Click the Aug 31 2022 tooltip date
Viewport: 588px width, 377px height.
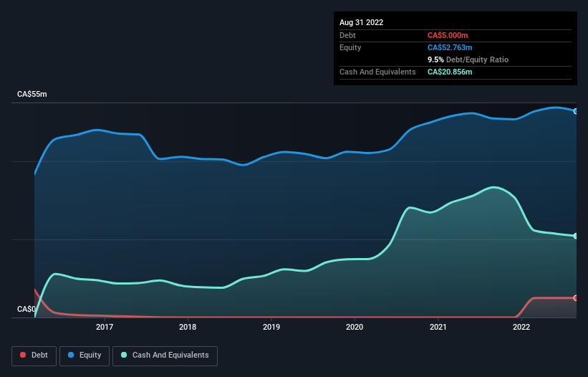point(361,22)
